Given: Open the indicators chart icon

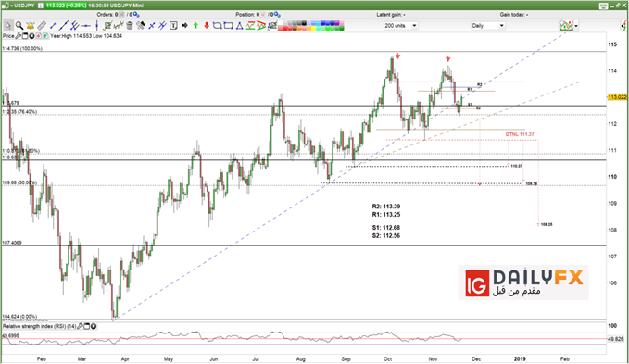Looking at the screenshot, I should [x=566, y=26].
